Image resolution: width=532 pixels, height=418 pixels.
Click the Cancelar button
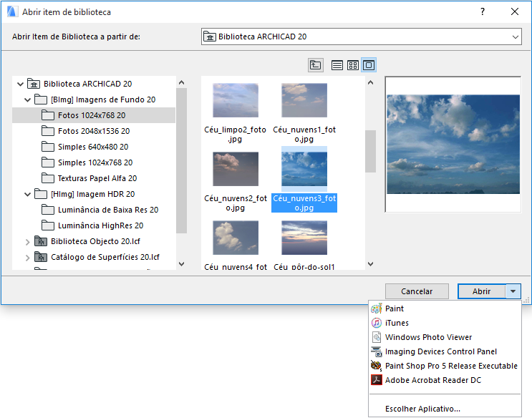(x=417, y=291)
